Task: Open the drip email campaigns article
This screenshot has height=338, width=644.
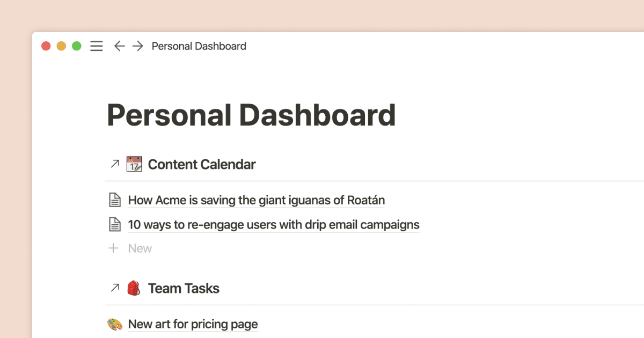Action: coord(273,224)
